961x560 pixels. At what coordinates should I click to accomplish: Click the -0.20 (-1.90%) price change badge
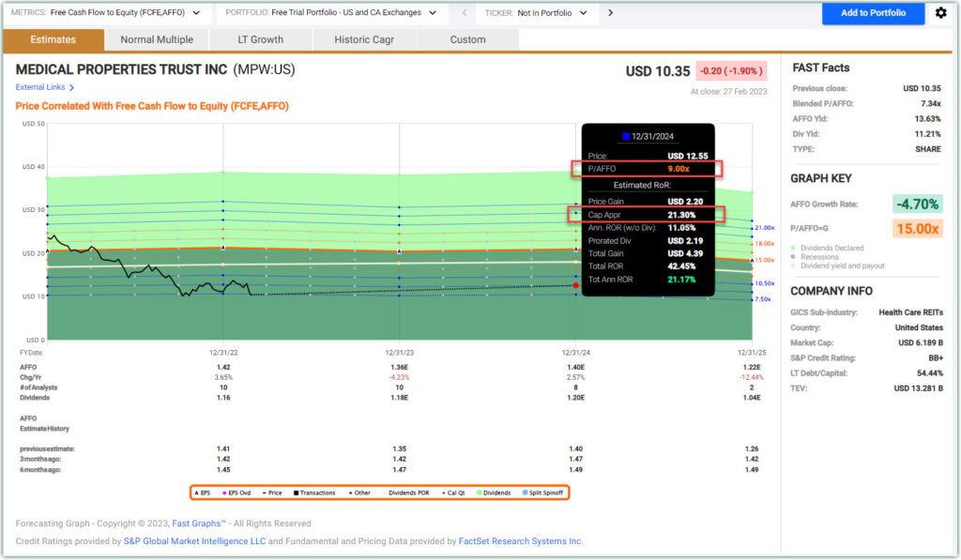tap(731, 71)
